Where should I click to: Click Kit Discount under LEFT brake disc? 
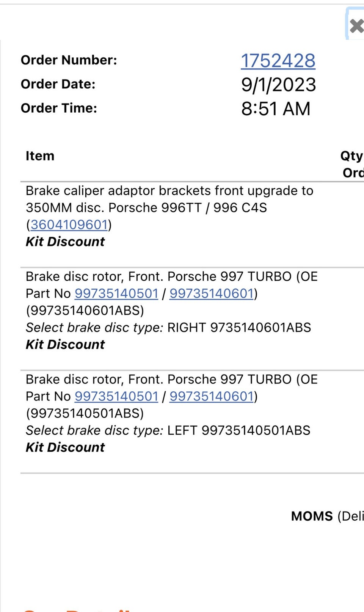pos(65,447)
